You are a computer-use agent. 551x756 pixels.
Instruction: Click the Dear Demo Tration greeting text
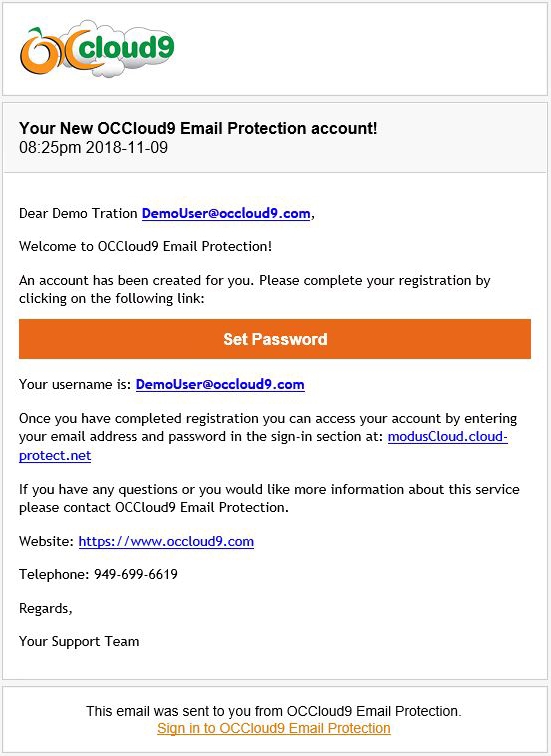[78, 214]
